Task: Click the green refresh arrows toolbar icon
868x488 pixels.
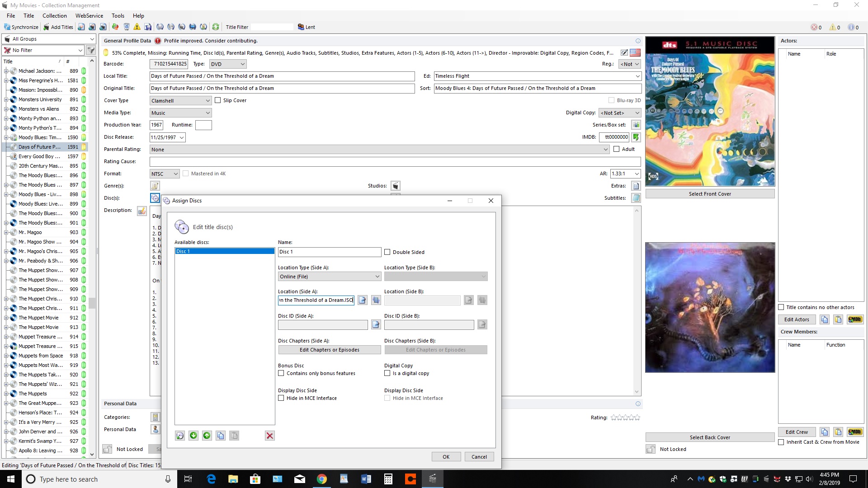Action: click(x=216, y=27)
